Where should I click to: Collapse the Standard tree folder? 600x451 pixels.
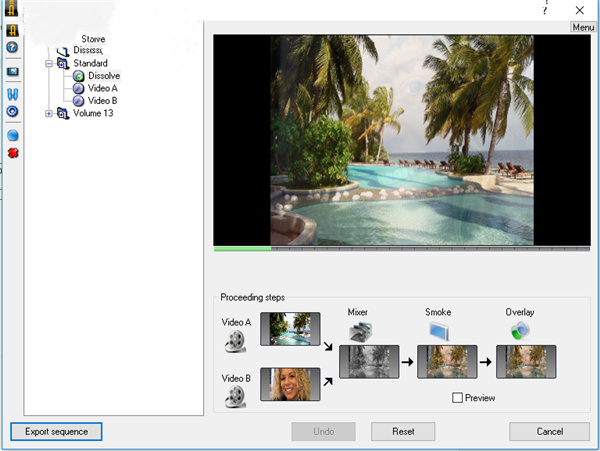48,64
